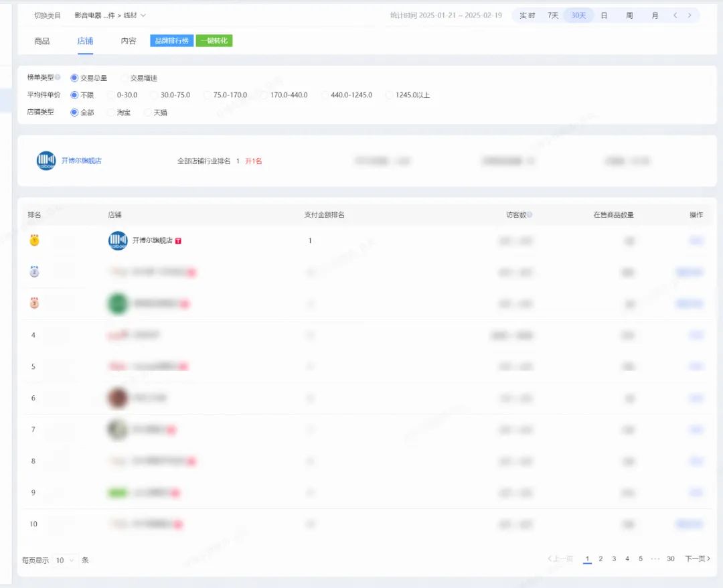Click the bronze medal rank 3 icon
This screenshot has width=723, height=588.
tap(34, 303)
